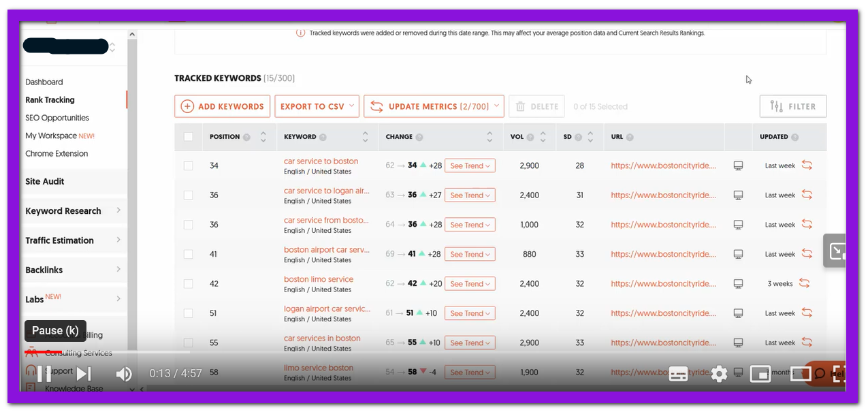Refresh metrics for boston limo service row
The width and height of the screenshot is (868, 414).
(x=804, y=283)
